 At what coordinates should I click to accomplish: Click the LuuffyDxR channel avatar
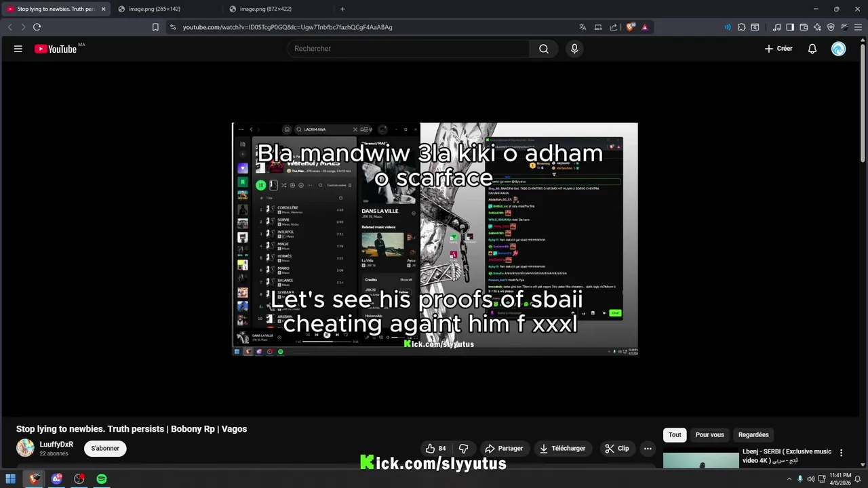25,448
